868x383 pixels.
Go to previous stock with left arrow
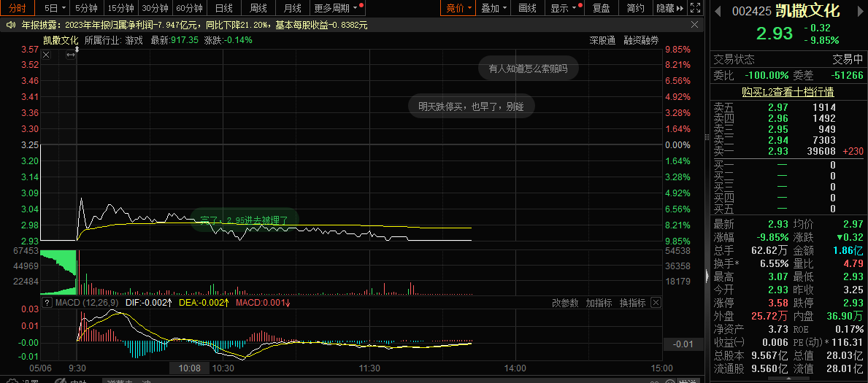[716, 11]
